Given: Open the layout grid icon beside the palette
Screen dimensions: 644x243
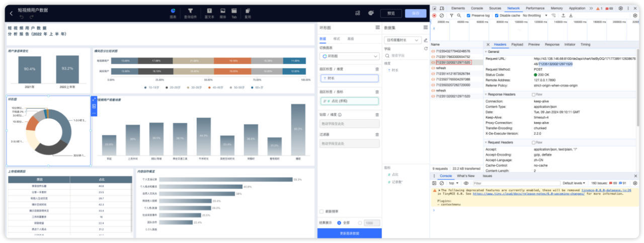Looking at the screenshot, I should click(358, 13).
